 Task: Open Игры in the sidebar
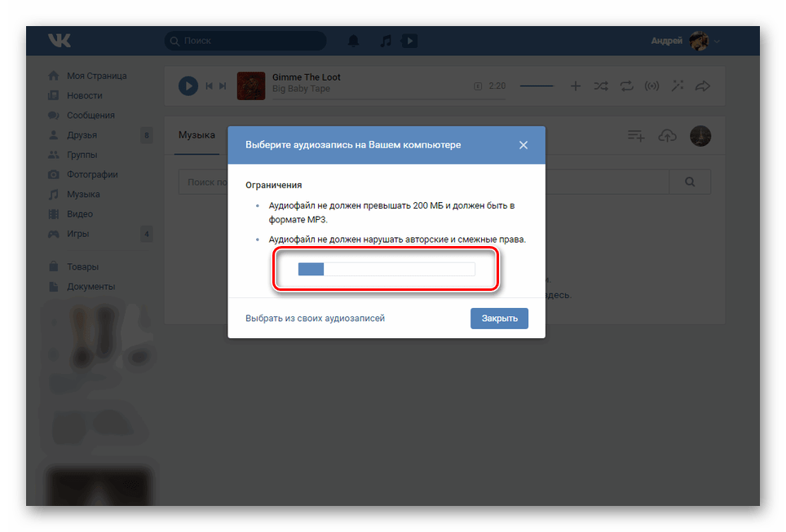[77, 234]
